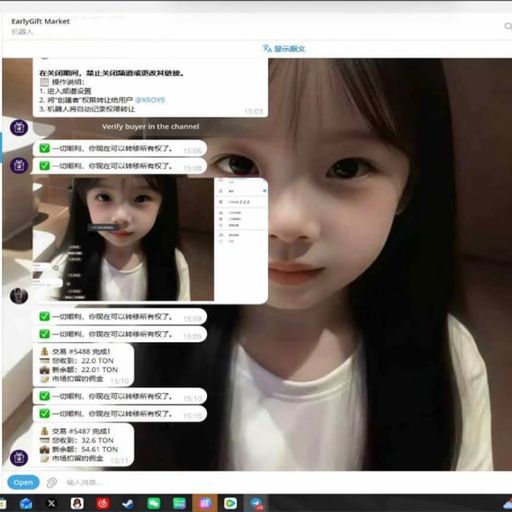
Task: Open the Steam taskbar icon
Action: click(128, 503)
